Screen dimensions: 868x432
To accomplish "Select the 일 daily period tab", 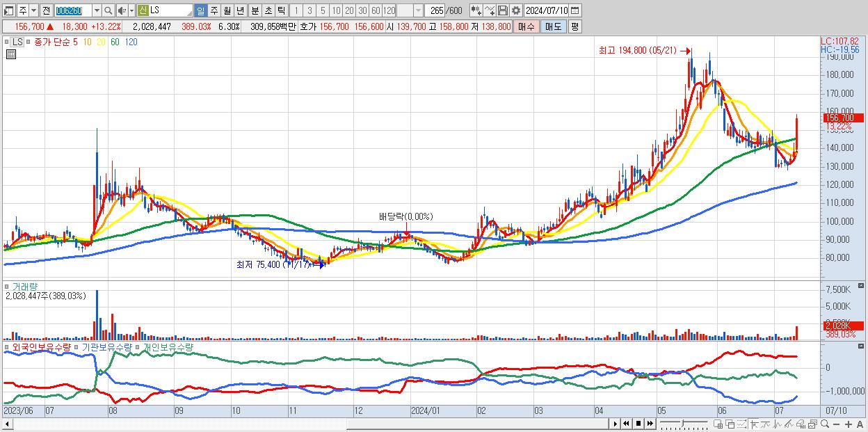I will 200,10.
